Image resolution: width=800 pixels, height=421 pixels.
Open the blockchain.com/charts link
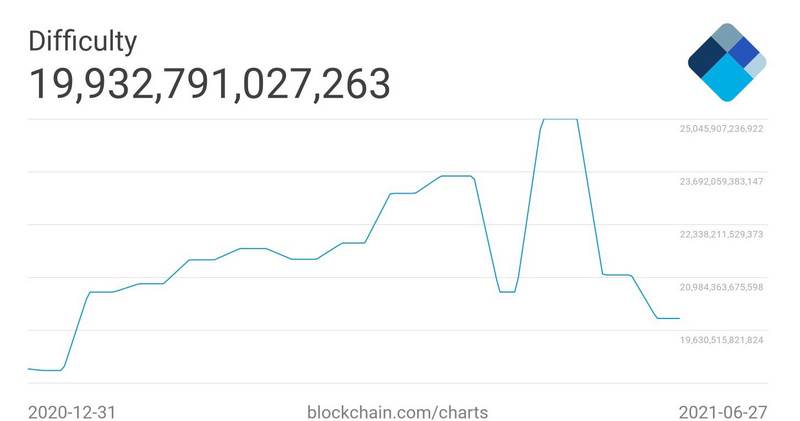tap(397, 412)
